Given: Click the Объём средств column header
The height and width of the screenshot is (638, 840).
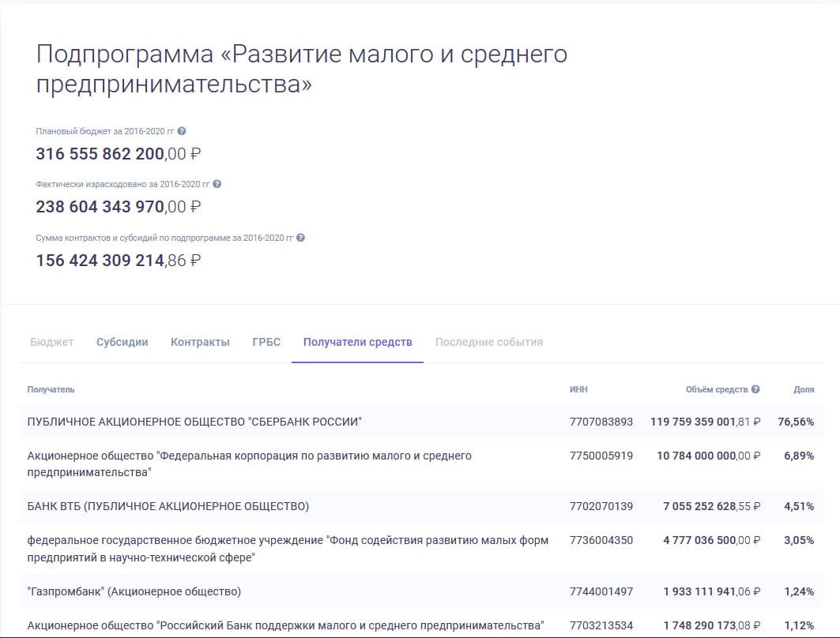Looking at the screenshot, I should pos(717,389).
